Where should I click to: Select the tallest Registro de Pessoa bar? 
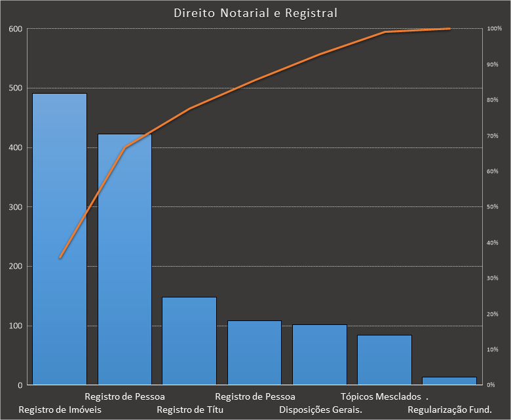[124, 262]
